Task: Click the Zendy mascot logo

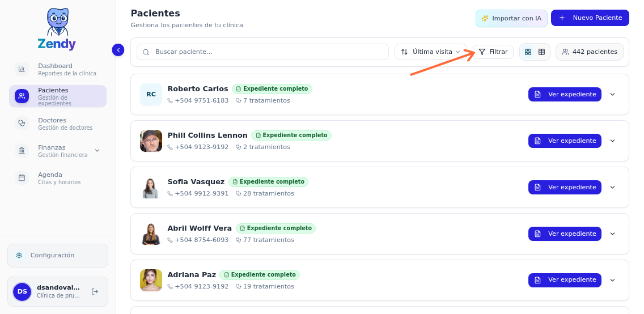Action: 57,24
